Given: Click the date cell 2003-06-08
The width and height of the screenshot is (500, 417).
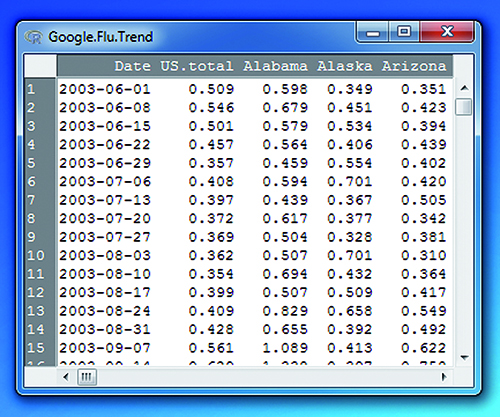Looking at the screenshot, I should click(x=105, y=107).
